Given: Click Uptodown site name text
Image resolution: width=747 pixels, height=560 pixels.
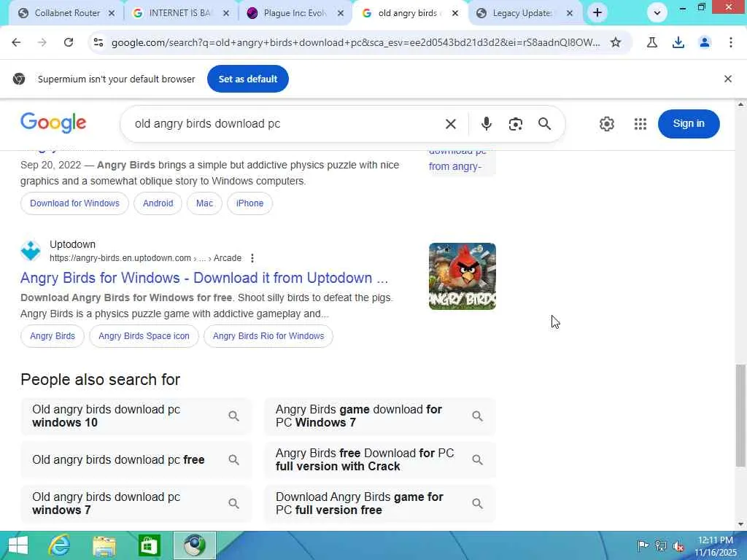Looking at the screenshot, I should [72, 244].
